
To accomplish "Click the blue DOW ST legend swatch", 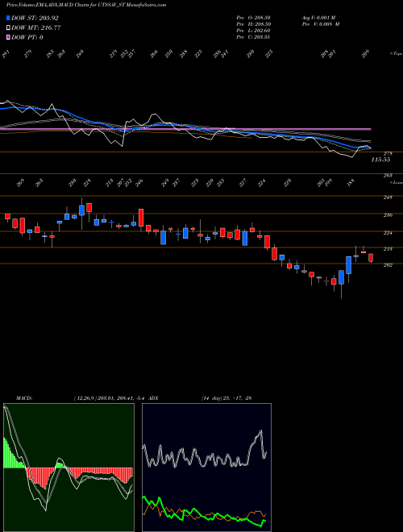I will (x=9, y=19).
